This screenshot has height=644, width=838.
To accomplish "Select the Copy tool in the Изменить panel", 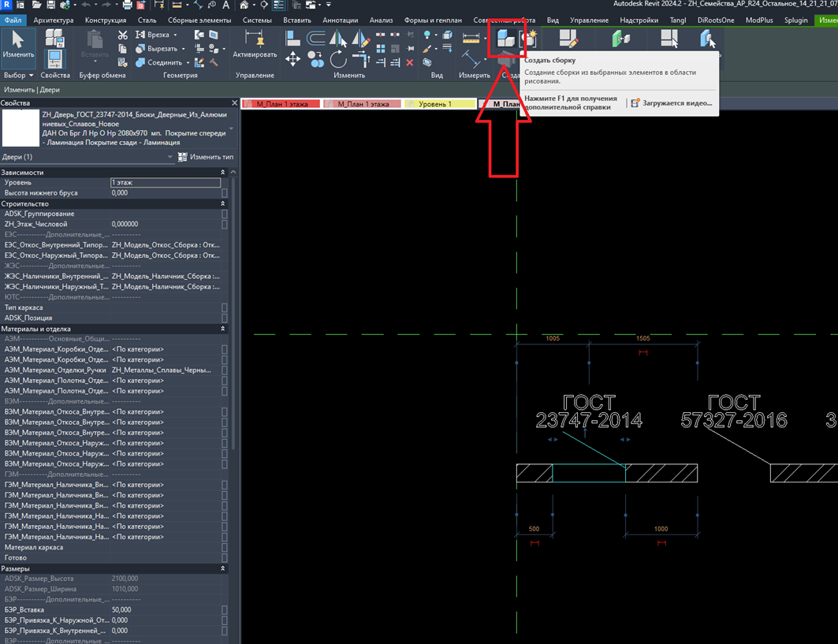I will click(x=315, y=59).
